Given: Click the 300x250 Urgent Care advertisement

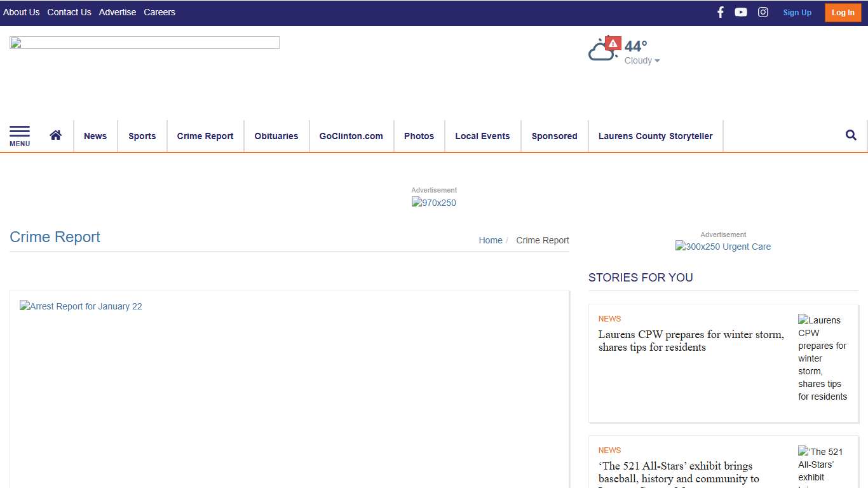Looking at the screenshot, I should (x=723, y=247).
